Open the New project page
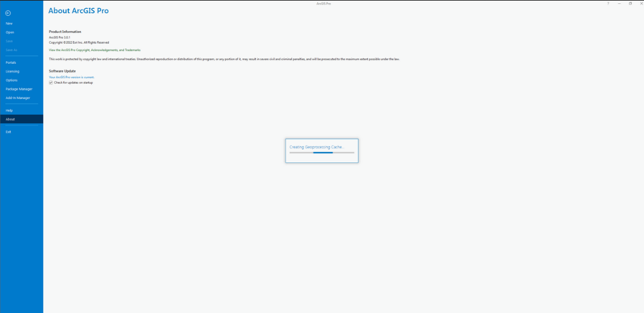The height and width of the screenshot is (313, 644). [9, 23]
